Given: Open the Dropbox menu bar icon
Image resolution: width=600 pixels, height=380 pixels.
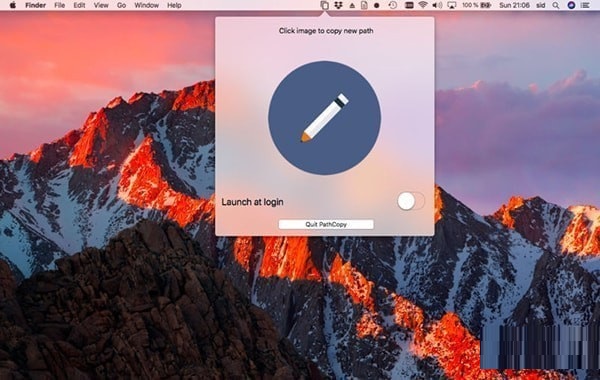Looking at the screenshot, I should (338, 5).
